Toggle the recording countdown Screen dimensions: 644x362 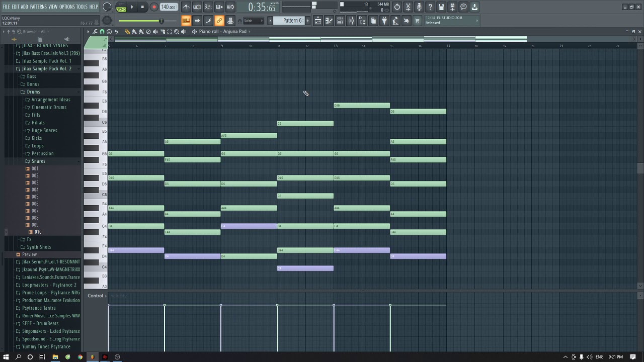208,7
